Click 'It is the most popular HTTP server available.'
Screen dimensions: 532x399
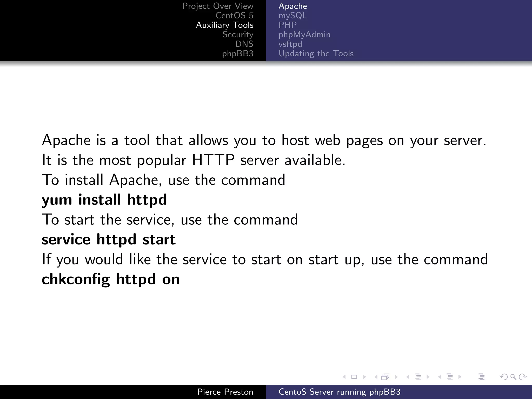tap(194, 160)
